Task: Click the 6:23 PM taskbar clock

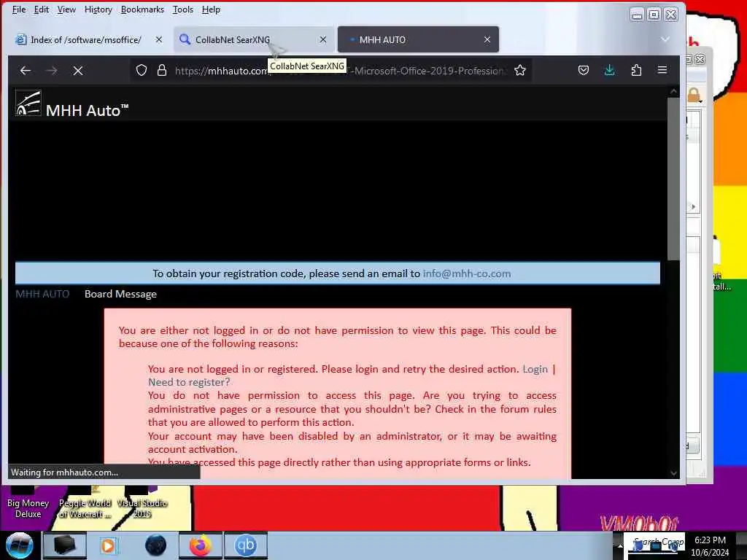Action: click(710, 545)
